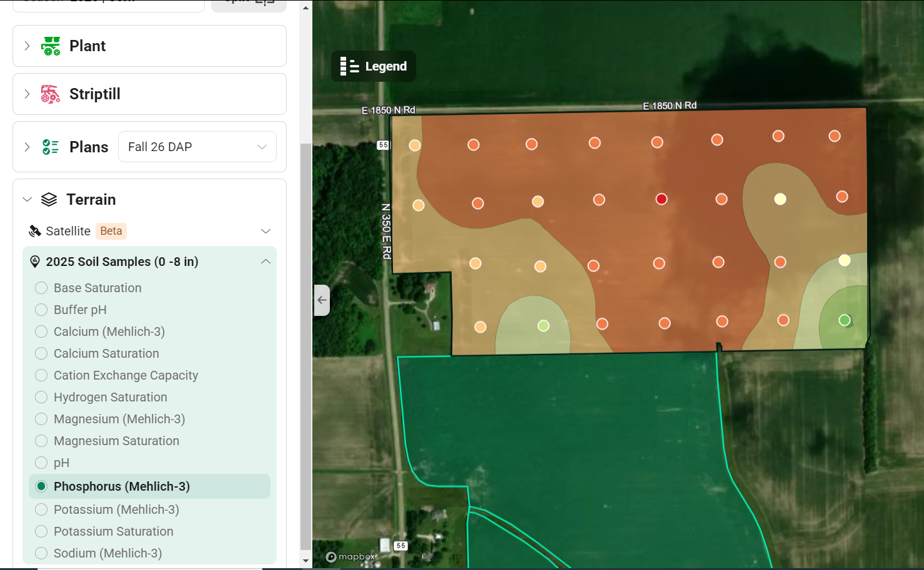Choose Magnesium (Mehlich-3) layer

(41, 419)
